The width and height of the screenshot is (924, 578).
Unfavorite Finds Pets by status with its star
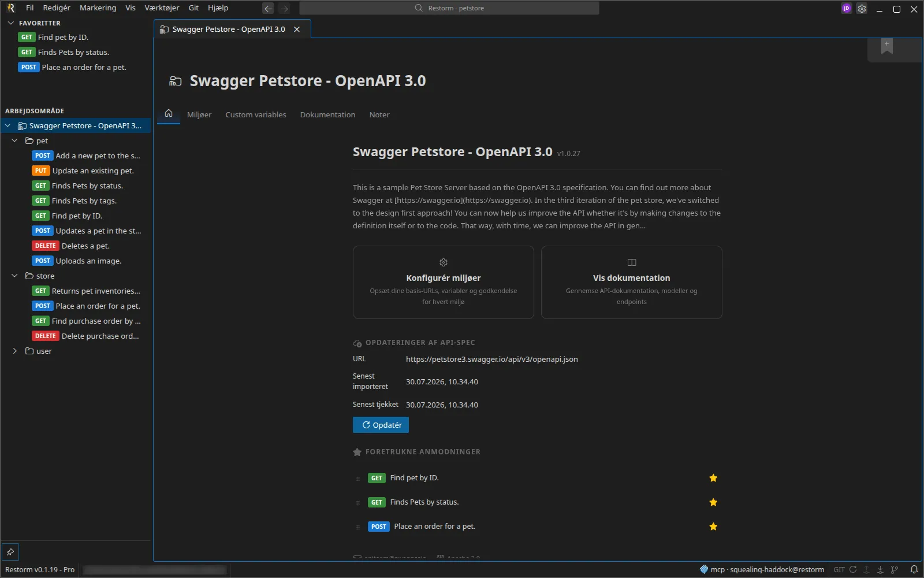pyautogui.click(x=713, y=502)
